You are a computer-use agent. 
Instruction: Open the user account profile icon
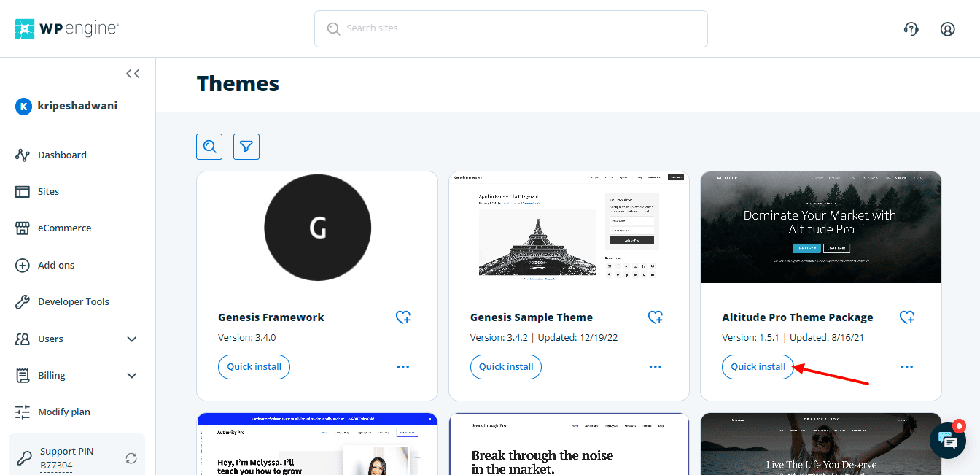[947, 29]
